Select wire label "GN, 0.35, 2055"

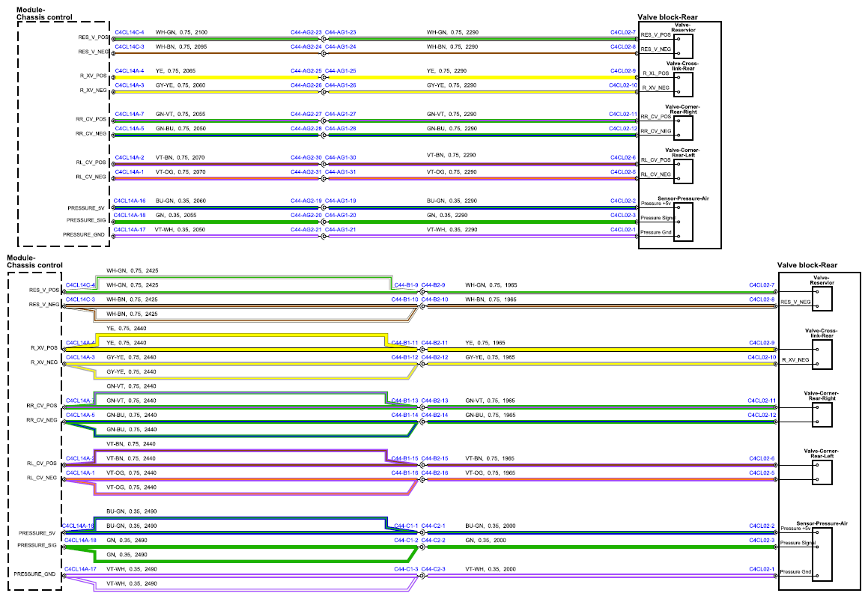pyautogui.click(x=176, y=216)
